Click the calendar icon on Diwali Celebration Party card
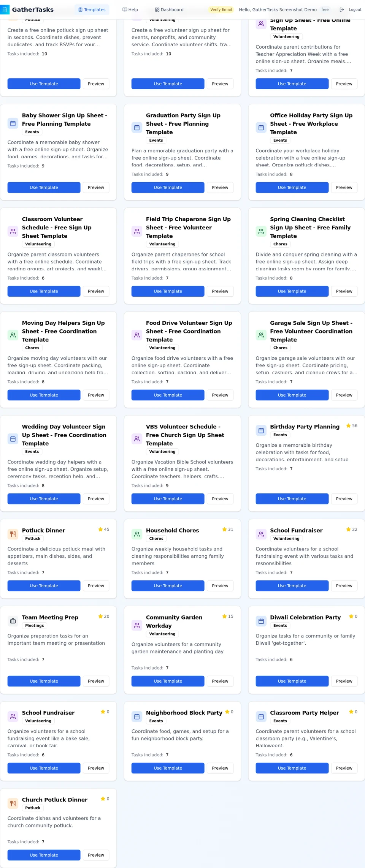365x868 pixels. click(261, 621)
